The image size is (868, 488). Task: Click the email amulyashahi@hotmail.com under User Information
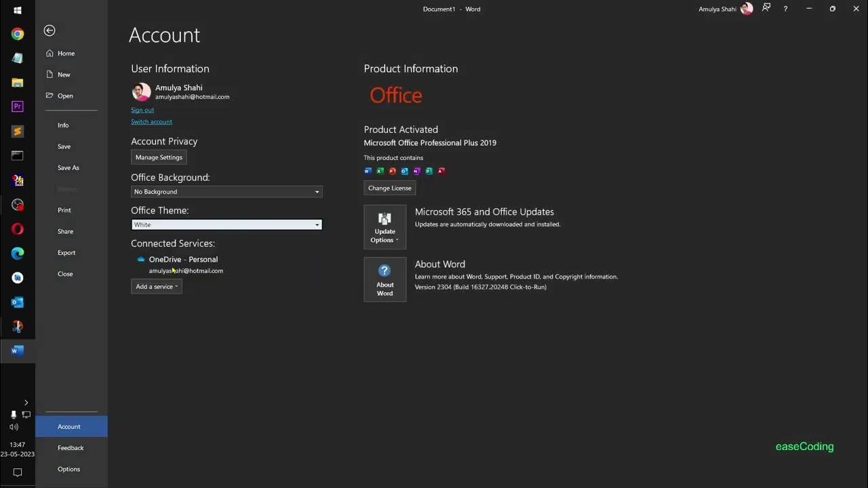pos(192,97)
